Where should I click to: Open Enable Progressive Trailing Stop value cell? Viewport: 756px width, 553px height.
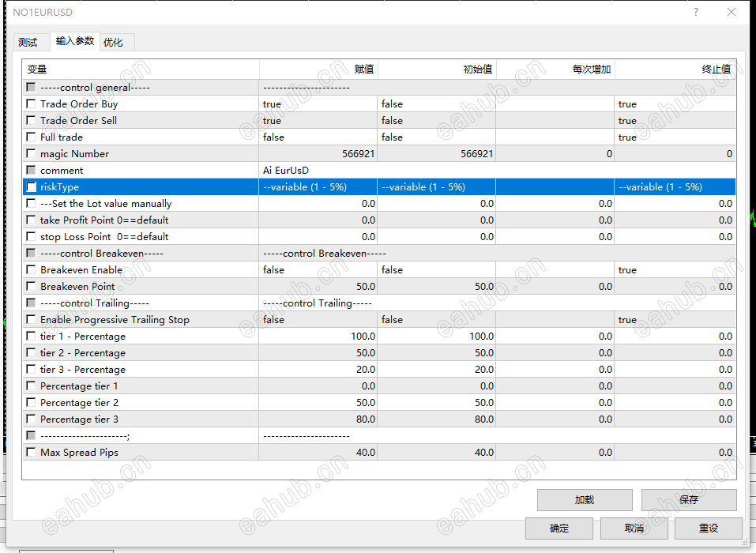(x=318, y=320)
